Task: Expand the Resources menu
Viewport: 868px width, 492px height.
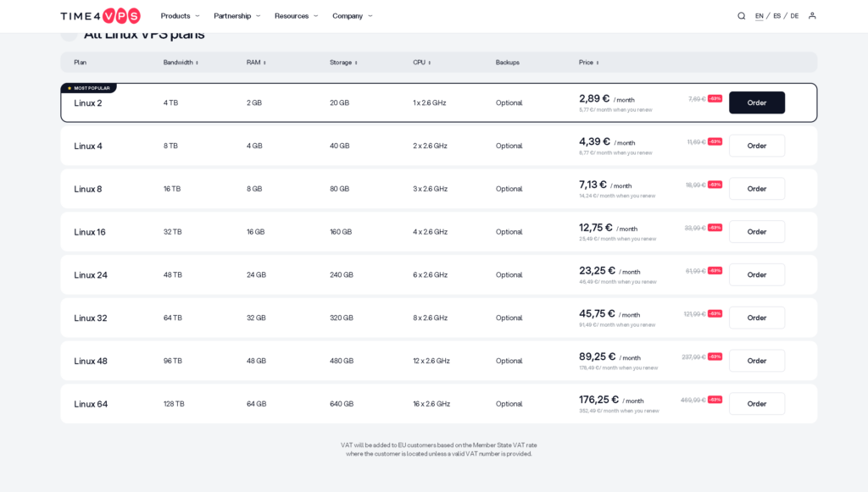Action: click(296, 16)
